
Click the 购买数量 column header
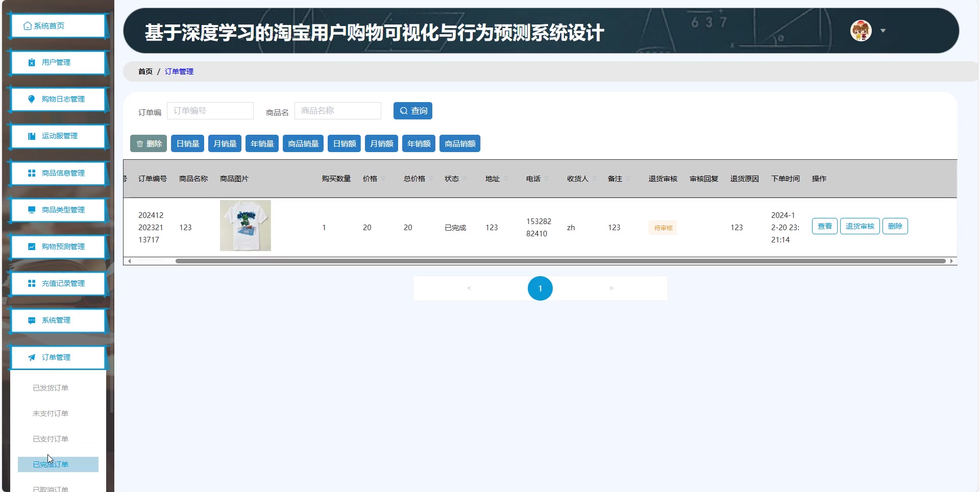tap(336, 179)
